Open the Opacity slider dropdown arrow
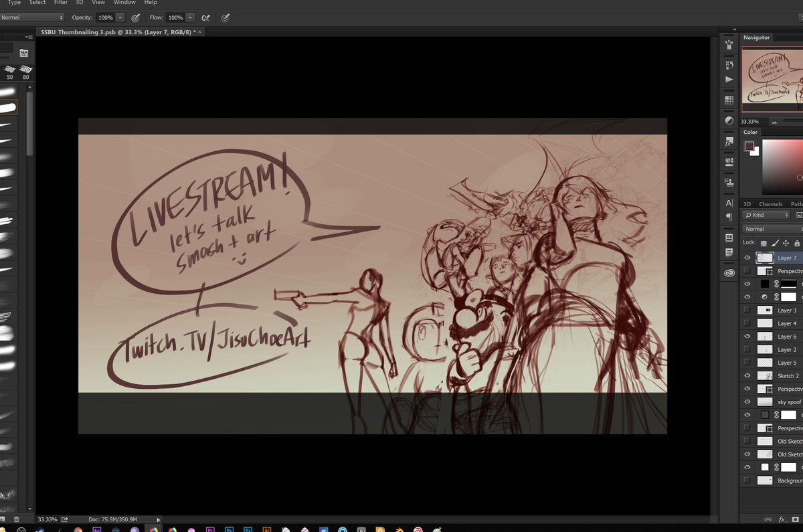This screenshot has width=803, height=532. pyautogui.click(x=120, y=17)
